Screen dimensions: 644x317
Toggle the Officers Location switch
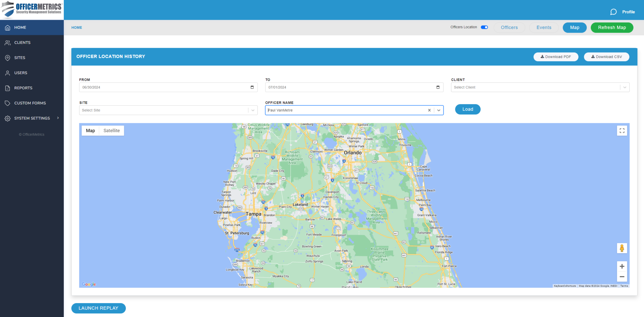click(484, 27)
